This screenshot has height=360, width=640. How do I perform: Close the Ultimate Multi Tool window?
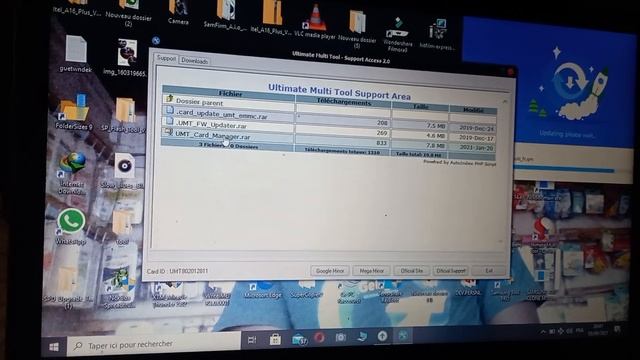tap(510, 72)
